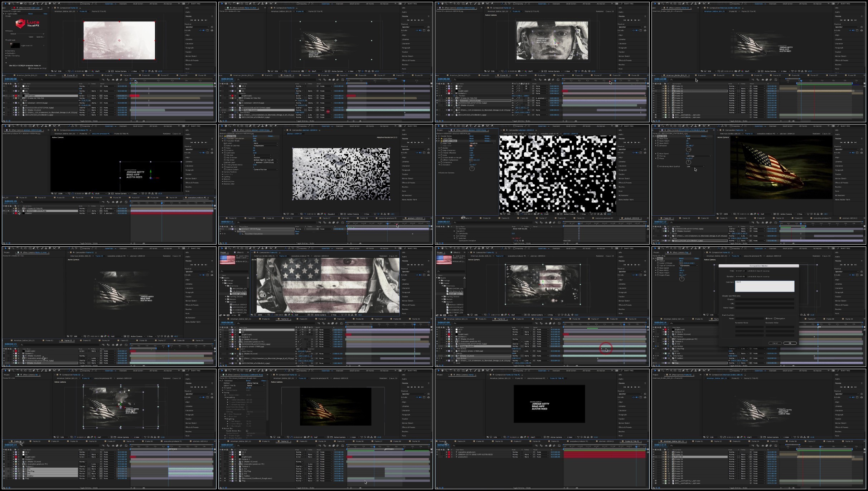Open the Flip Order dropdown
This screenshot has width=868, height=491.
[x=266, y=160]
